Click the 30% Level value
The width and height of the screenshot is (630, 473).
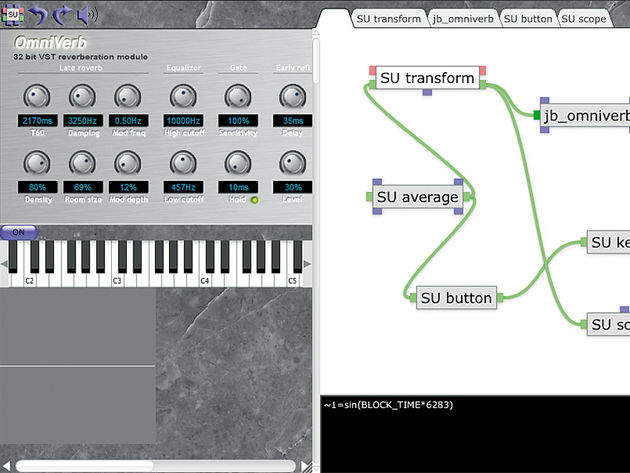tap(292, 187)
